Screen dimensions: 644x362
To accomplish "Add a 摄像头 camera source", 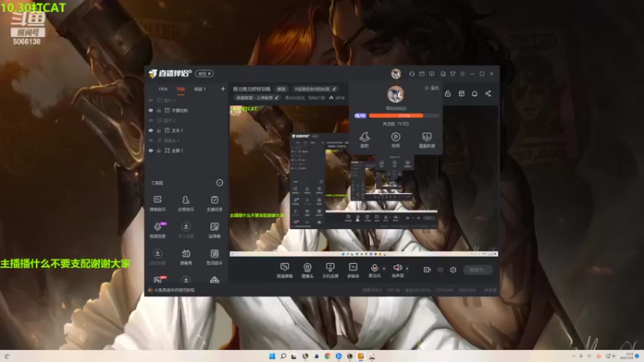I will [x=308, y=270].
